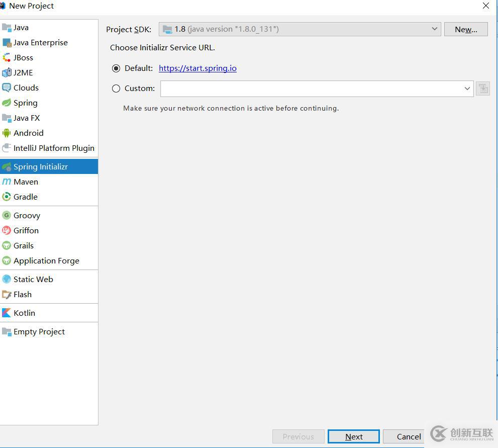The image size is (498, 448).
Task: Select the Default URL radio button
Action: click(116, 68)
